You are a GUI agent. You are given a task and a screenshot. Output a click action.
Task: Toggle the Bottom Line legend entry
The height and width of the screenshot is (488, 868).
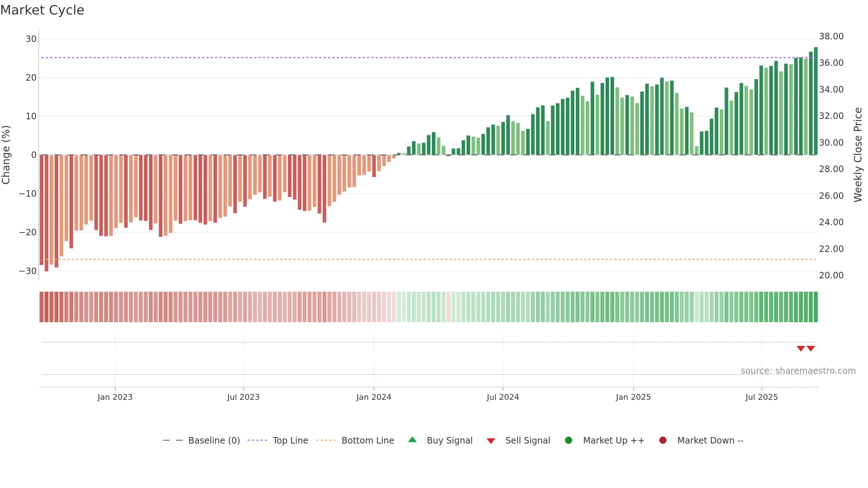tap(355, 440)
